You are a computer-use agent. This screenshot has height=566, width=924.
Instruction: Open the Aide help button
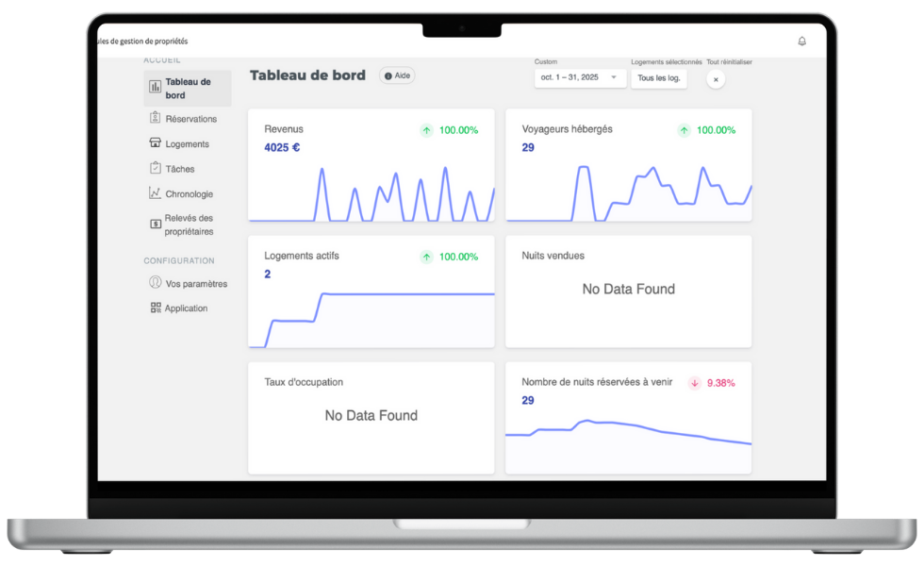[397, 75]
